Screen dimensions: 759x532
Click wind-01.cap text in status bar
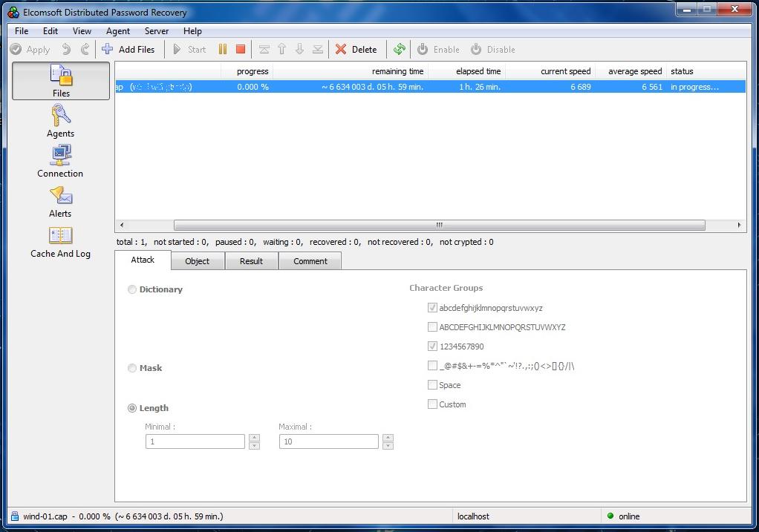coord(45,516)
